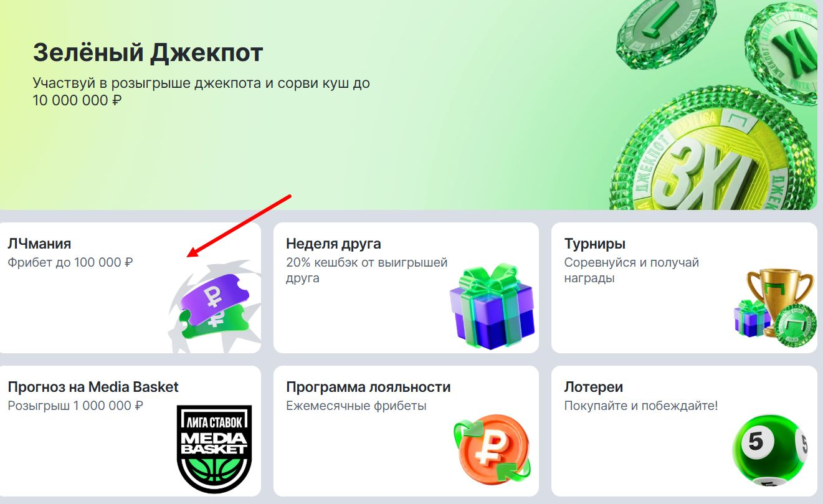Click the green and blue gift box icon
Image resolution: width=823 pixels, height=504 pixels.
click(492, 307)
